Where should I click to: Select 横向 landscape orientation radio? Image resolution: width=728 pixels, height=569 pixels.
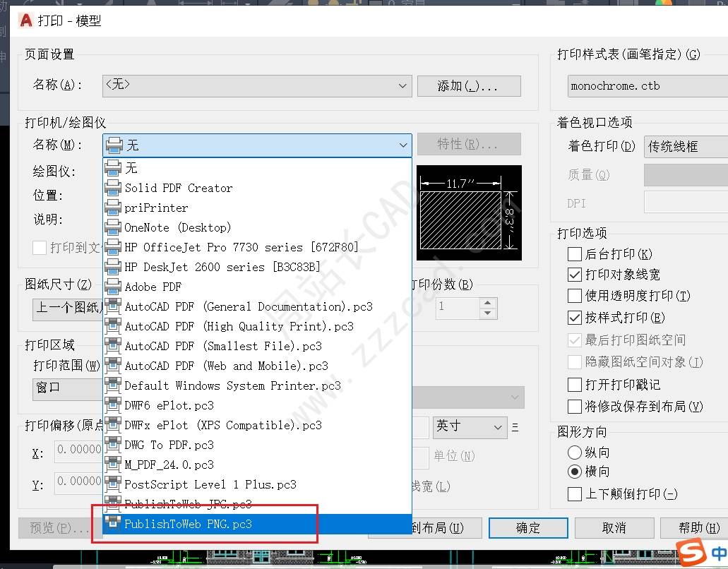pos(574,472)
